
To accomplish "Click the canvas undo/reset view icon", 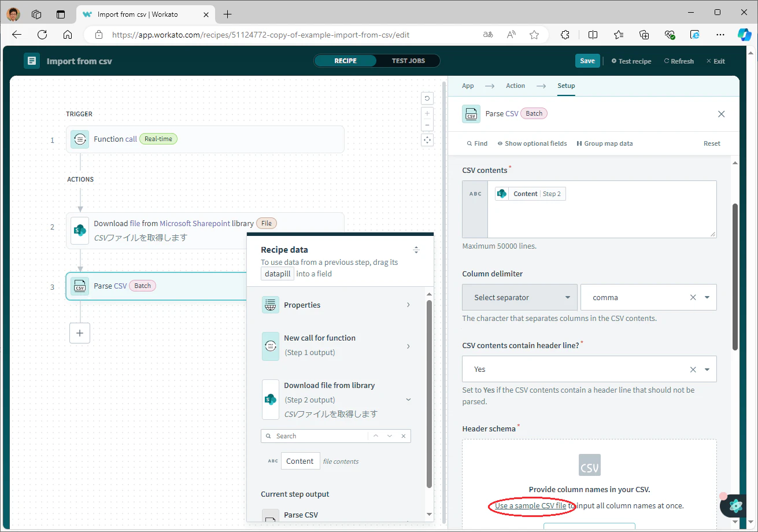I will pyautogui.click(x=427, y=98).
